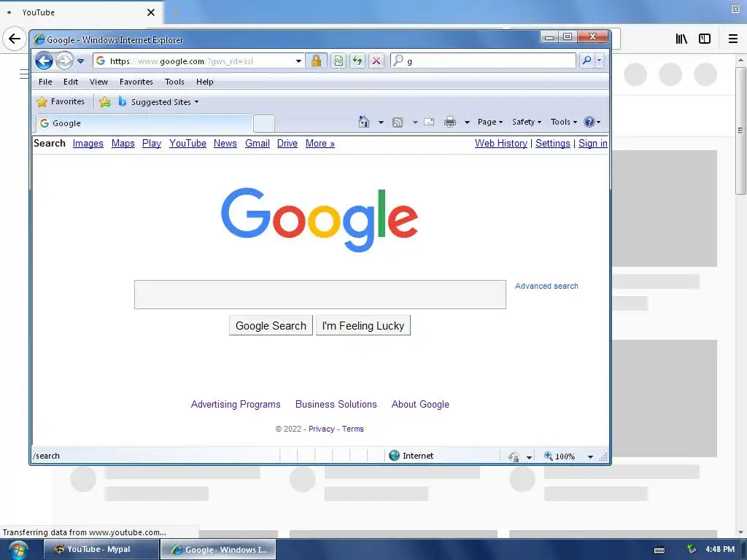
Task: Expand the Print options dropdown arrow
Action: click(x=467, y=122)
